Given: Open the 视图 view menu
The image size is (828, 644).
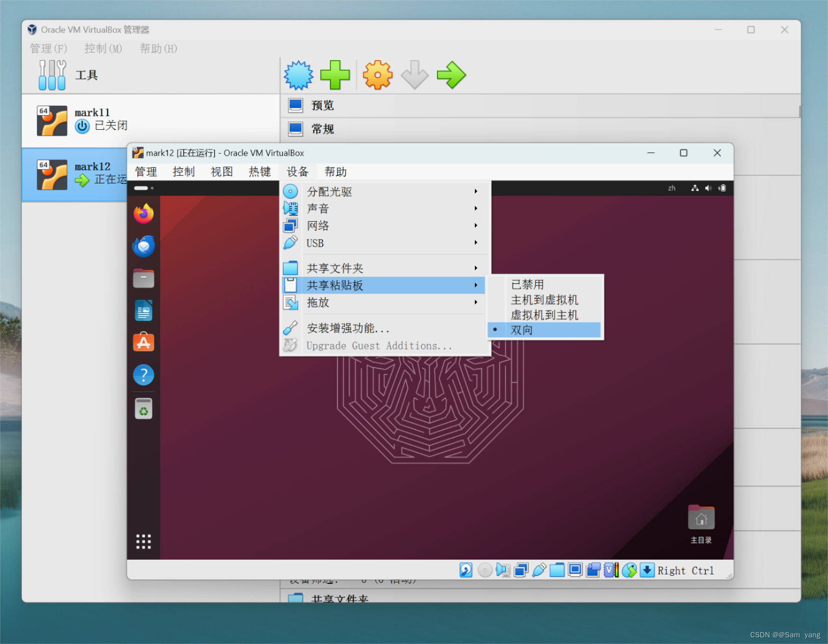Looking at the screenshot, I should coord(222,172).
